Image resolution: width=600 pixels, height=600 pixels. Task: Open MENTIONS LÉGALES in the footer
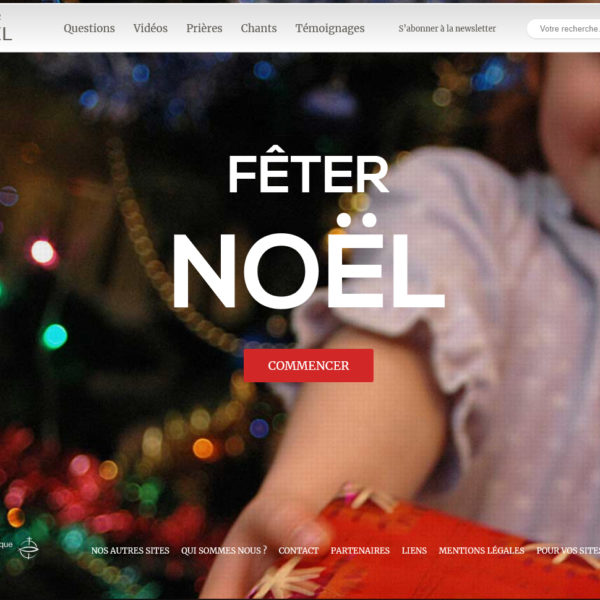point(481,550)
